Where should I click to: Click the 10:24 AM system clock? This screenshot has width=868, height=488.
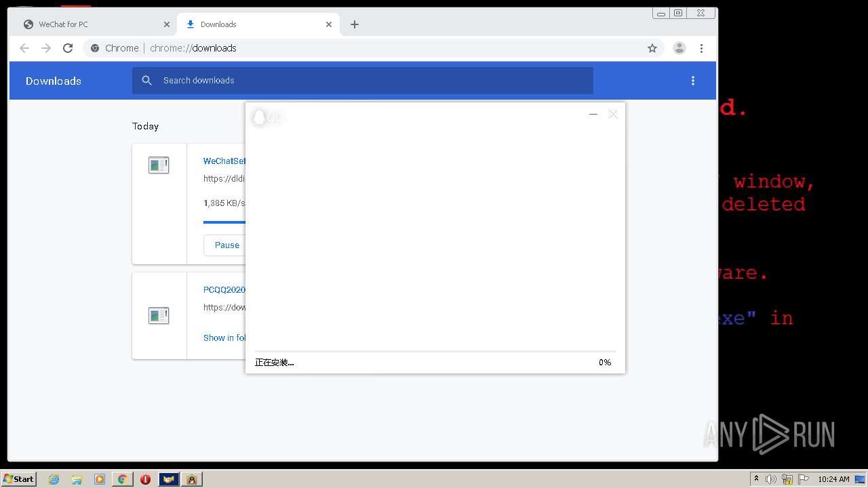tap(833, 479)
